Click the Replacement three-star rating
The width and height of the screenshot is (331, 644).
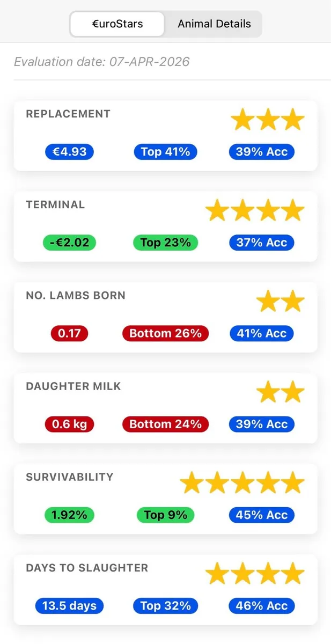click(268, 120)
